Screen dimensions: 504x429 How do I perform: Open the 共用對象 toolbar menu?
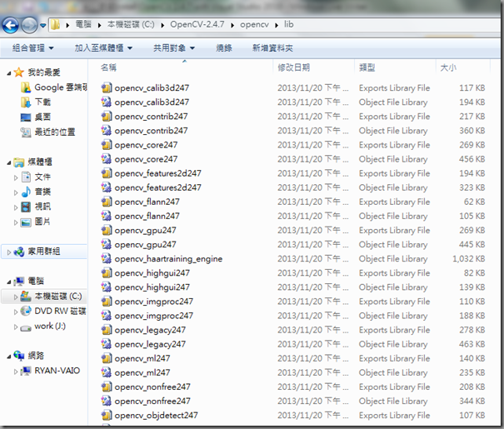174,48
